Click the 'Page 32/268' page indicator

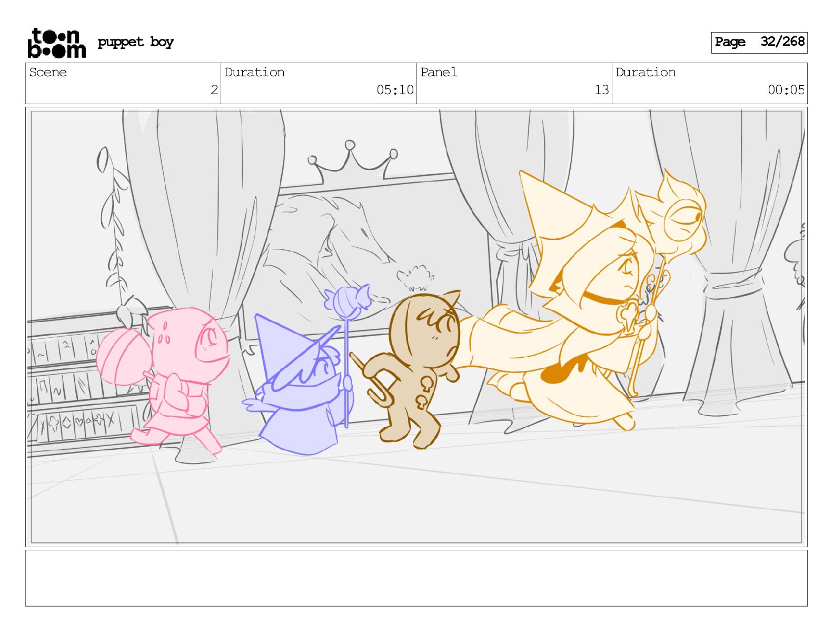pos(759,42)
